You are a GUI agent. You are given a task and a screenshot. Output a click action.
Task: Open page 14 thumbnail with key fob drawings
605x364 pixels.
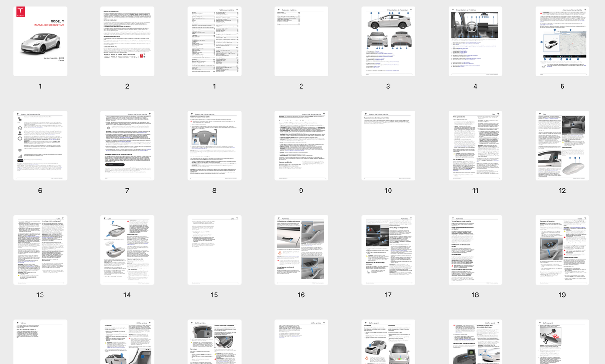click(127, 250)
